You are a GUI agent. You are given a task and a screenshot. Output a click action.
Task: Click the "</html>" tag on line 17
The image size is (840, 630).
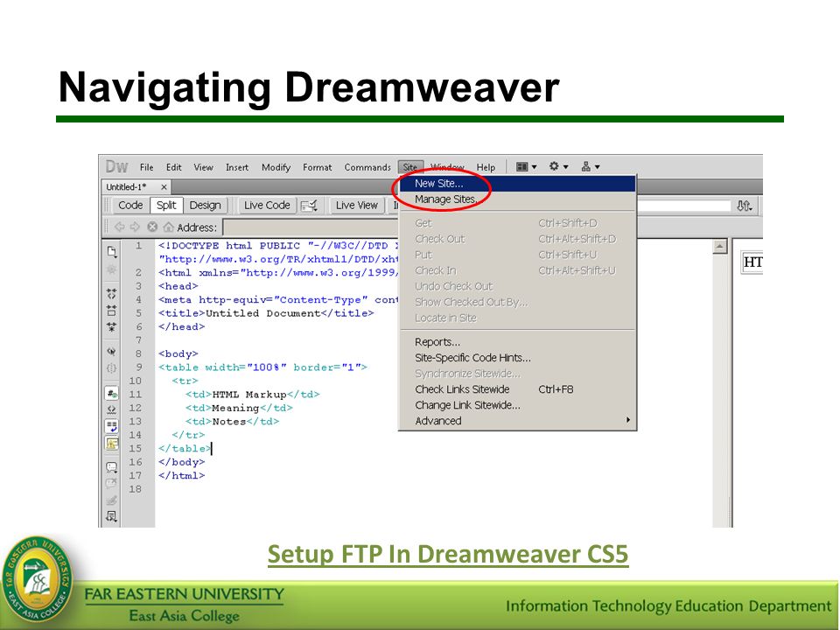tap(182, 475)
